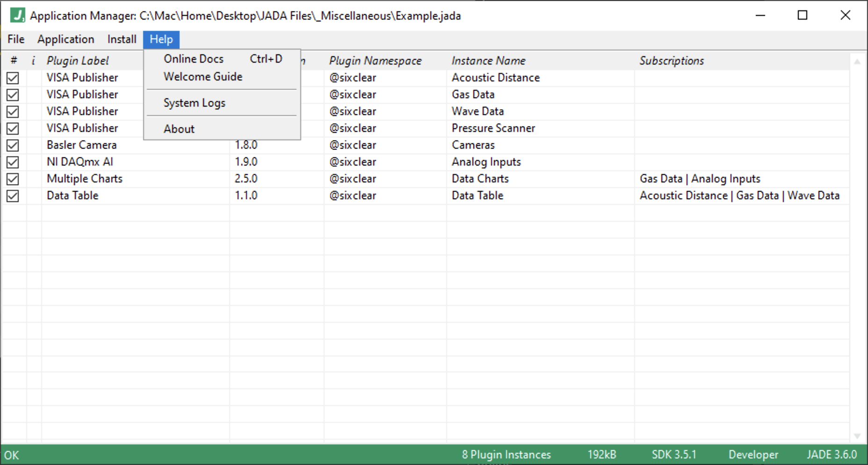
Task: Uncheck the Acoustic Distance plugin checkbox
Action: (x=13, y=78)
